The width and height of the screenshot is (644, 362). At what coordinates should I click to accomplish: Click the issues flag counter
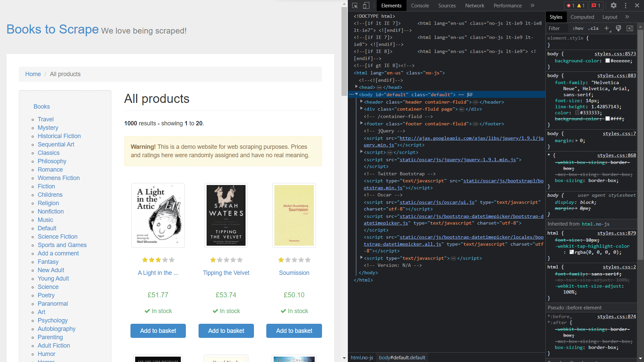596,6
